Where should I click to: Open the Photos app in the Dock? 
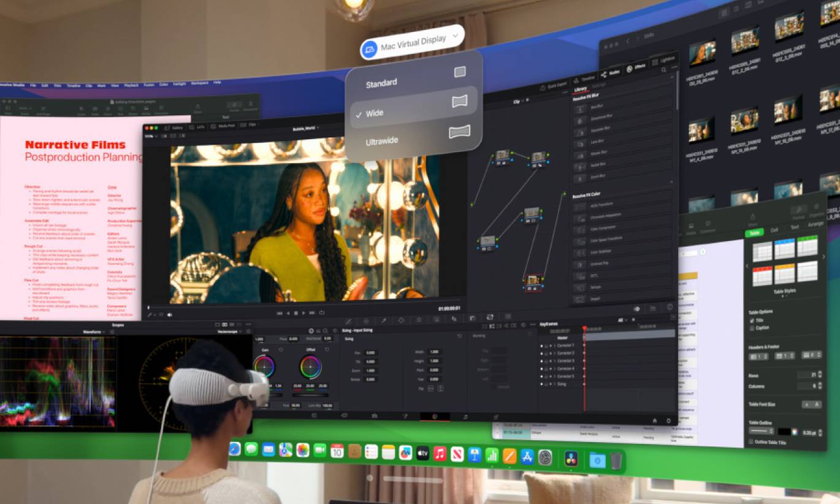[x=303, y=450]
